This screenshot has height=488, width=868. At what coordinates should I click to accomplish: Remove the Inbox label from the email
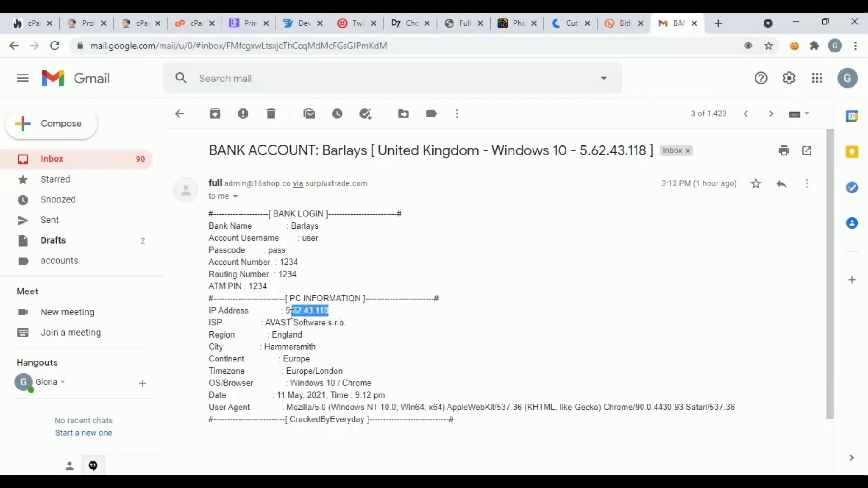pos(687,150)
